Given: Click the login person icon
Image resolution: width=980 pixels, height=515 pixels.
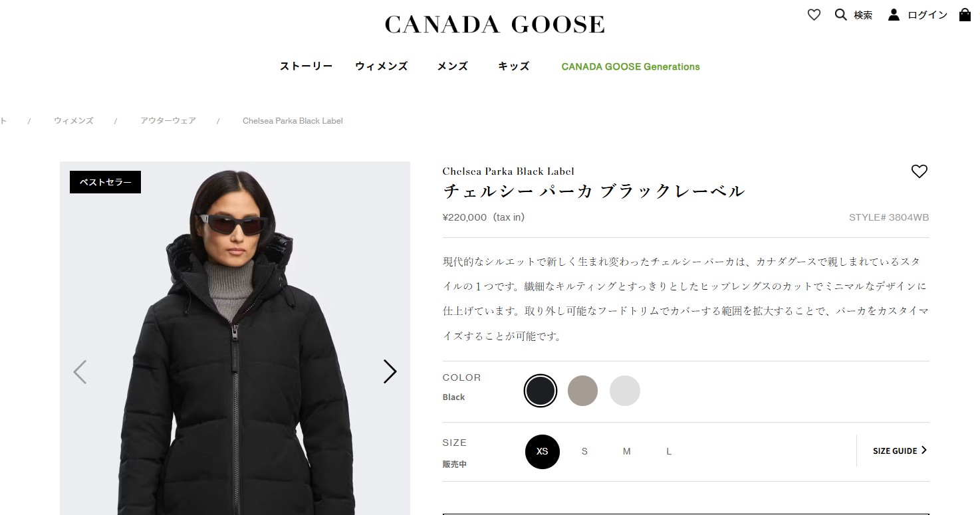Looking at the screenshot, I should [x=894, y=15].
